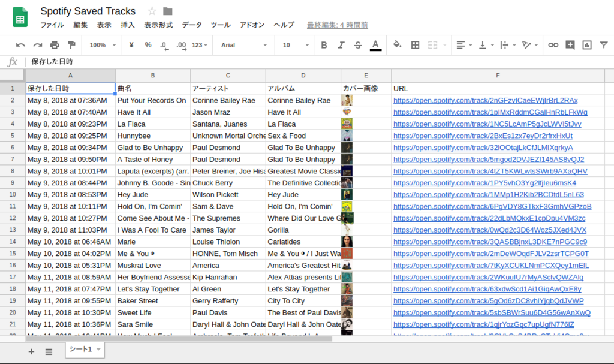Screen dimensions: 614x364
Task: Open the zoom 100% dropdown
Action: (103, 45)
